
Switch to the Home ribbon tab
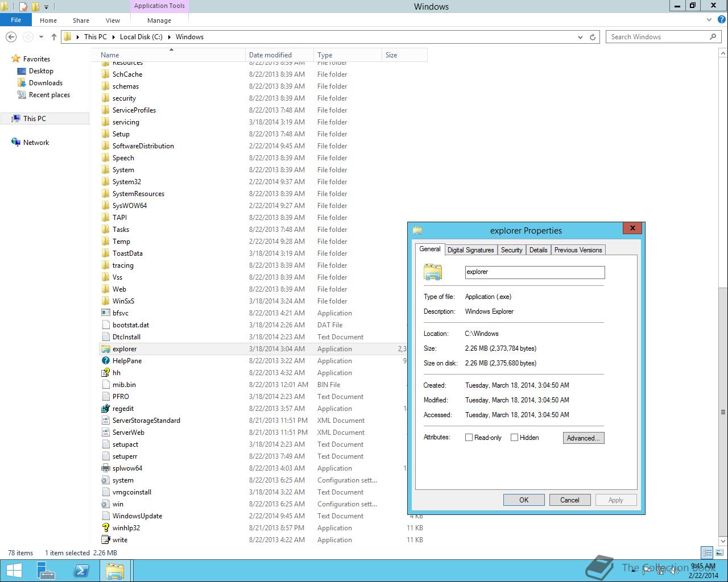48,20
